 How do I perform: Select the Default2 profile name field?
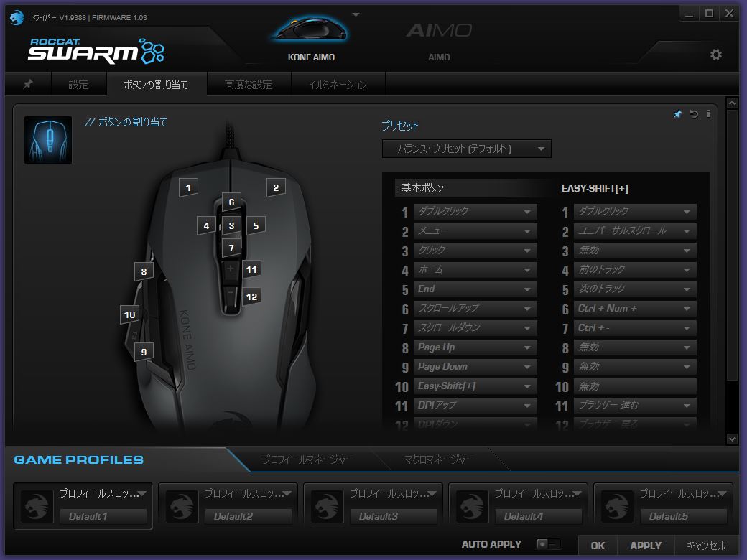(249, 516)
